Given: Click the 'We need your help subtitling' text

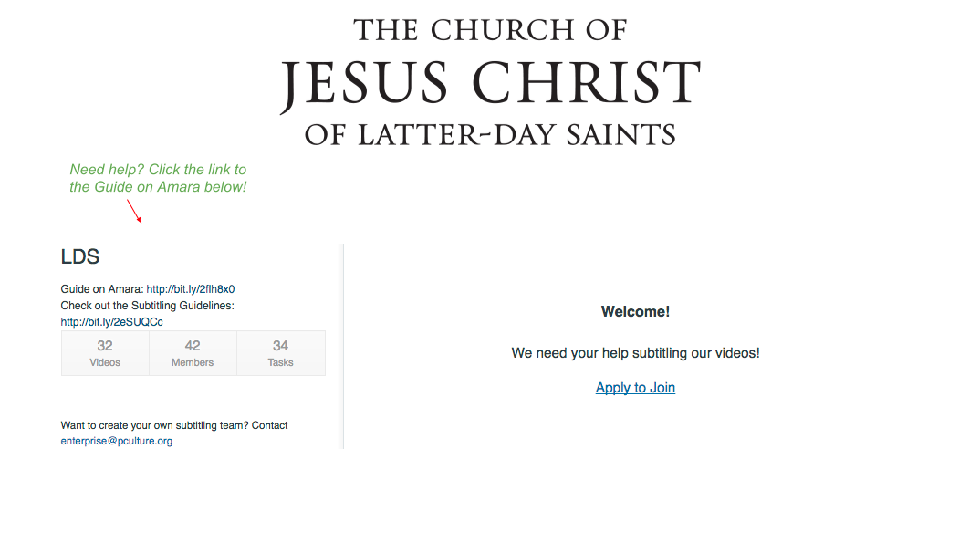Looking at the screenshot, I should coord(635,353).
